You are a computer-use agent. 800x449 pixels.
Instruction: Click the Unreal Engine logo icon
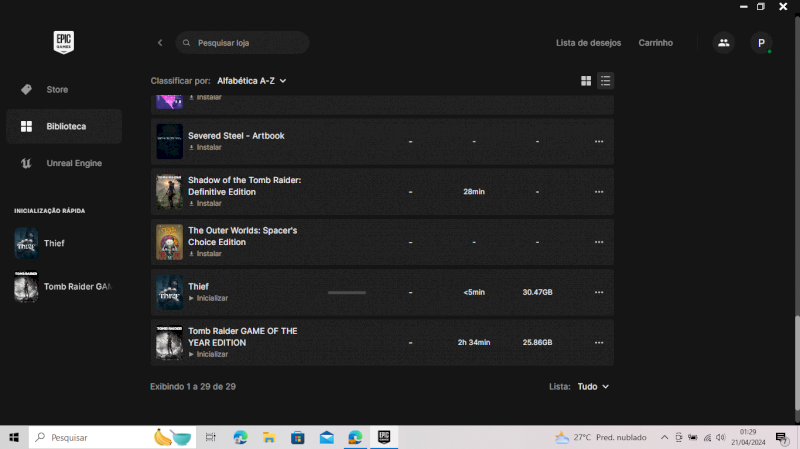pos(26,163)
